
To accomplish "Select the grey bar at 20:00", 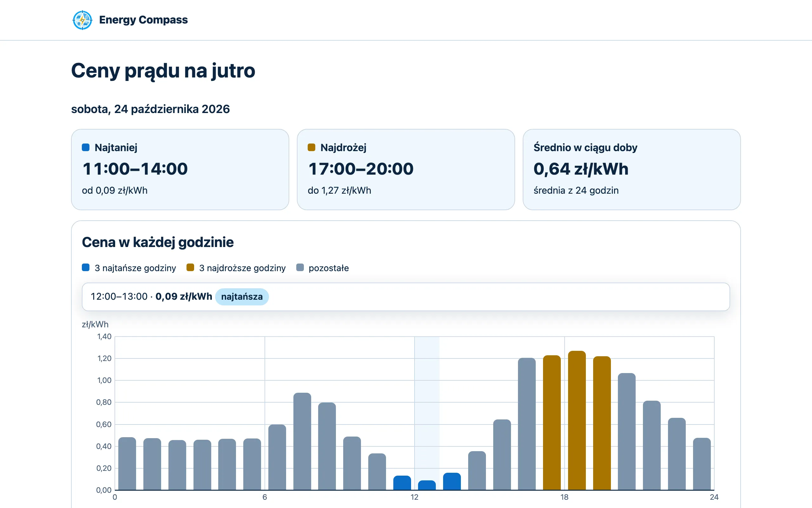I will tap(627, 432).
